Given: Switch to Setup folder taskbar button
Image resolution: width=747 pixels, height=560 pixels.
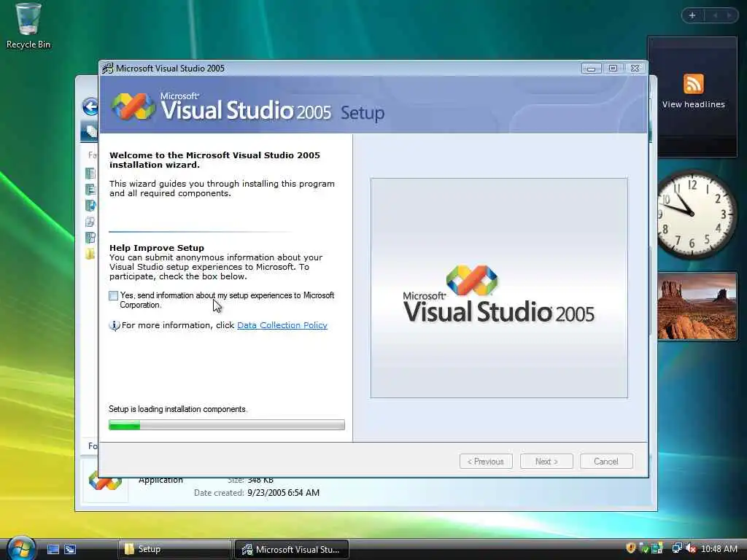Looking at the screenshot, I should click(174, 549).
